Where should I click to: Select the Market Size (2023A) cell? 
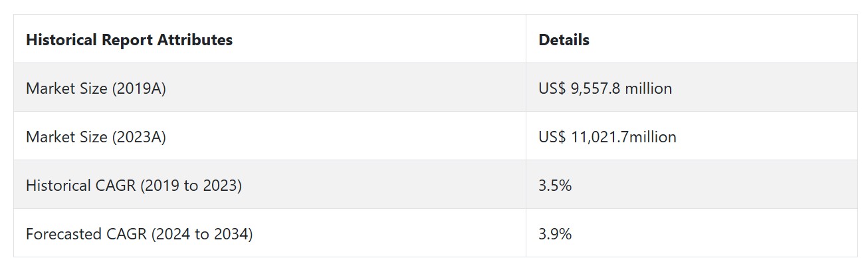[270, 136]
